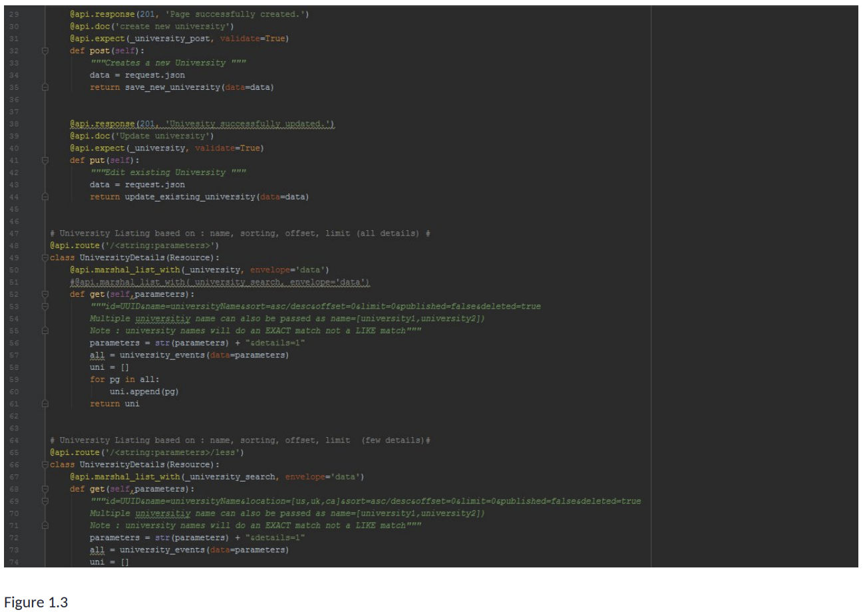The image size is (863, 616).
Task: Click fold end marker on line 61
Action: point(45,404)
